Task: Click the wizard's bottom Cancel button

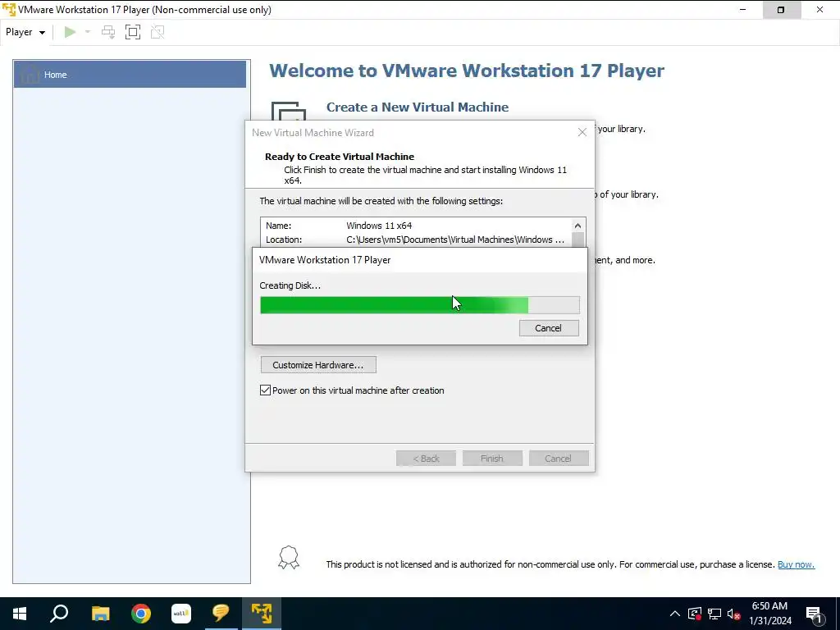Action: (x=558, y=459)
